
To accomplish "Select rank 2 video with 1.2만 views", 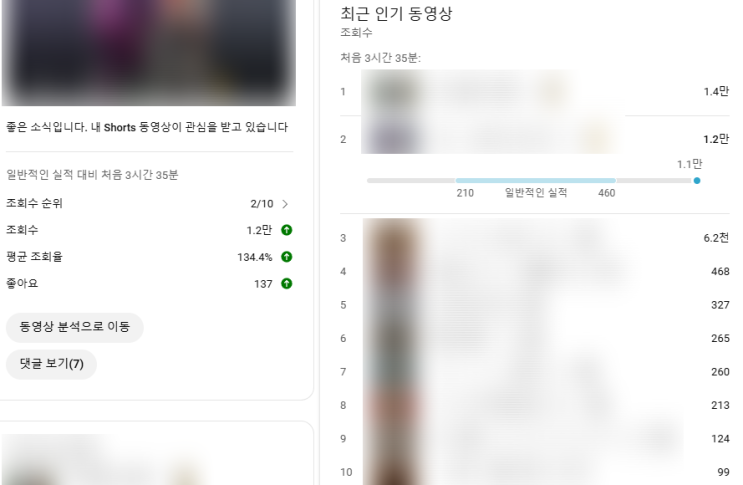I will [535, 139].
